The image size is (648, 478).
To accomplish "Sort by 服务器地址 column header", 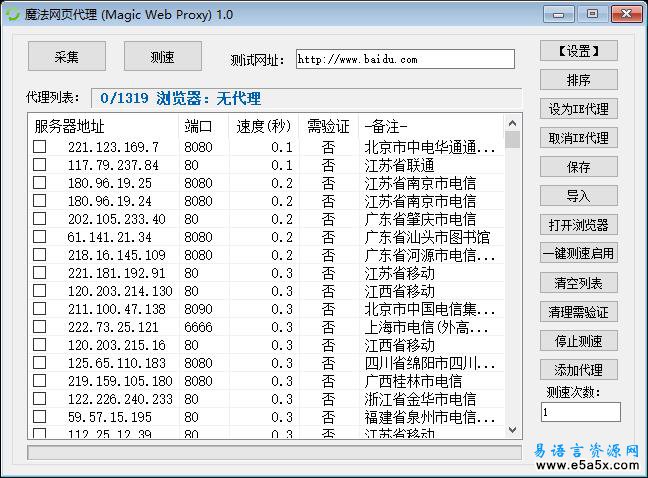I will point(103,126).
